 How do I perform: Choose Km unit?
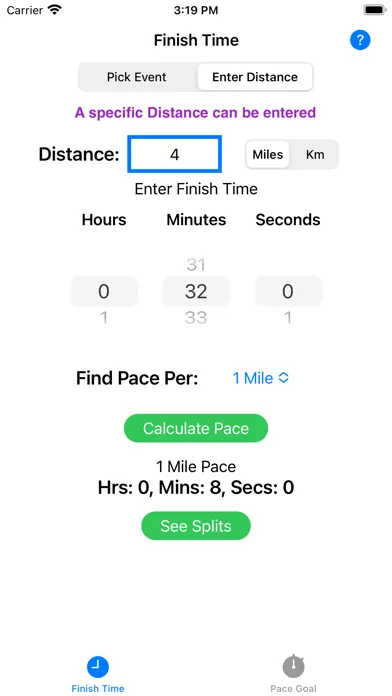[315, 154]
